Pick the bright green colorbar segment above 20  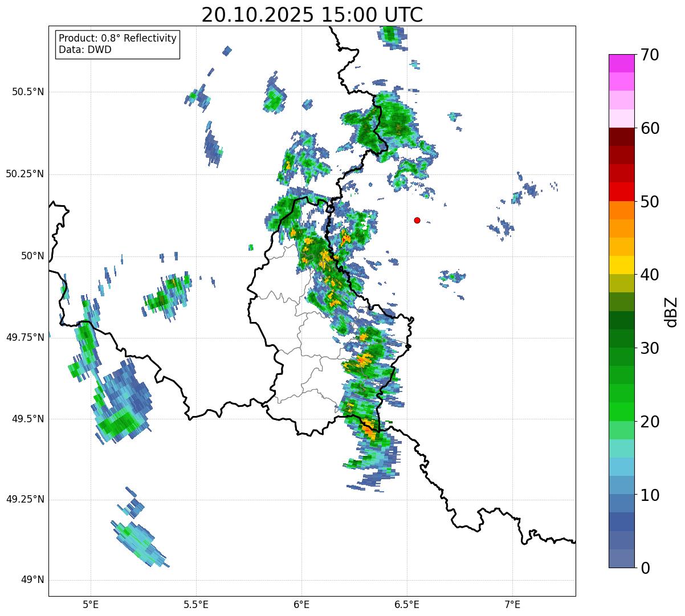tap(621, 412)
